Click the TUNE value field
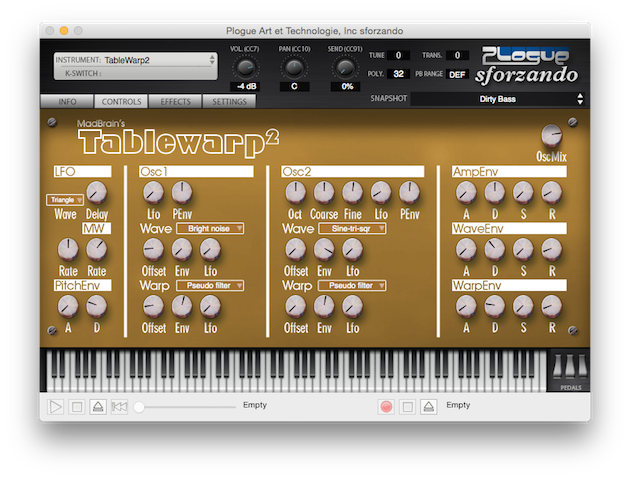This screenshot has height=478, width=630. tap(398, 55)
